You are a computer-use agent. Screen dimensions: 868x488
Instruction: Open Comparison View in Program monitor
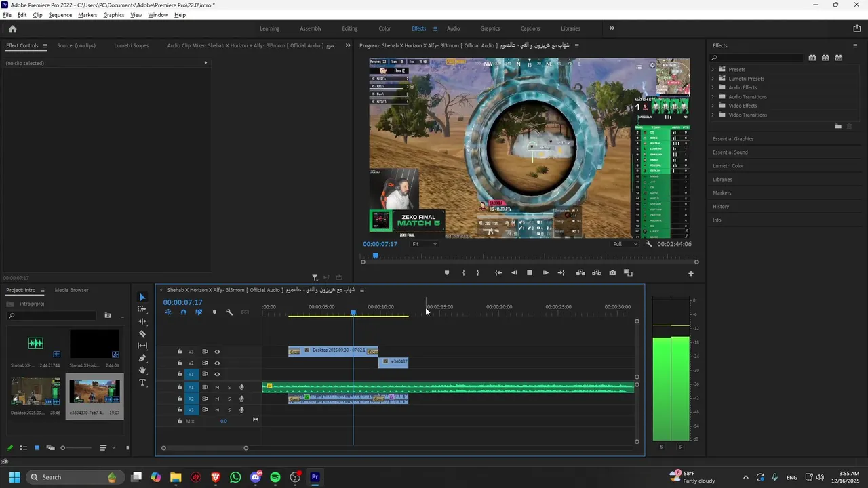(x=628, y=273)
